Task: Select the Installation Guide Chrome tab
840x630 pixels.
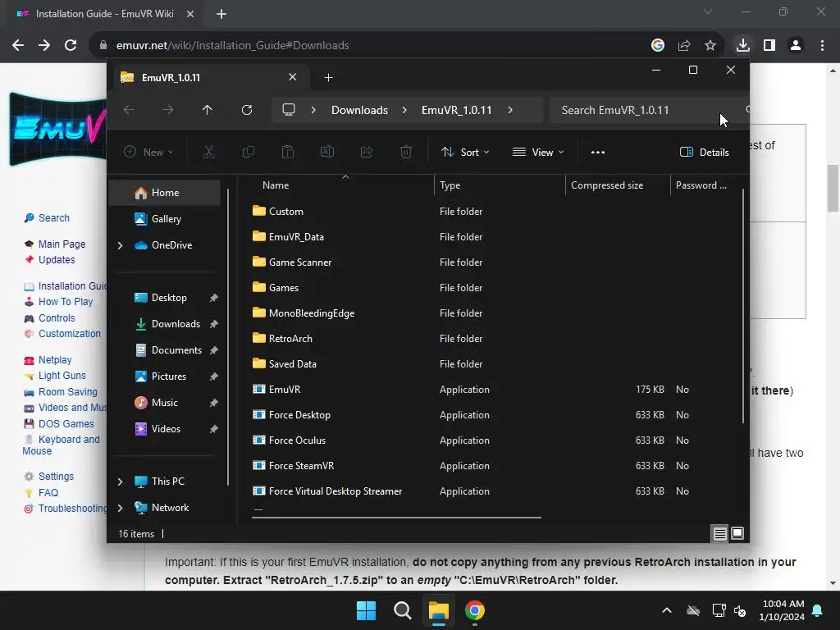Action: coord(104,14)
